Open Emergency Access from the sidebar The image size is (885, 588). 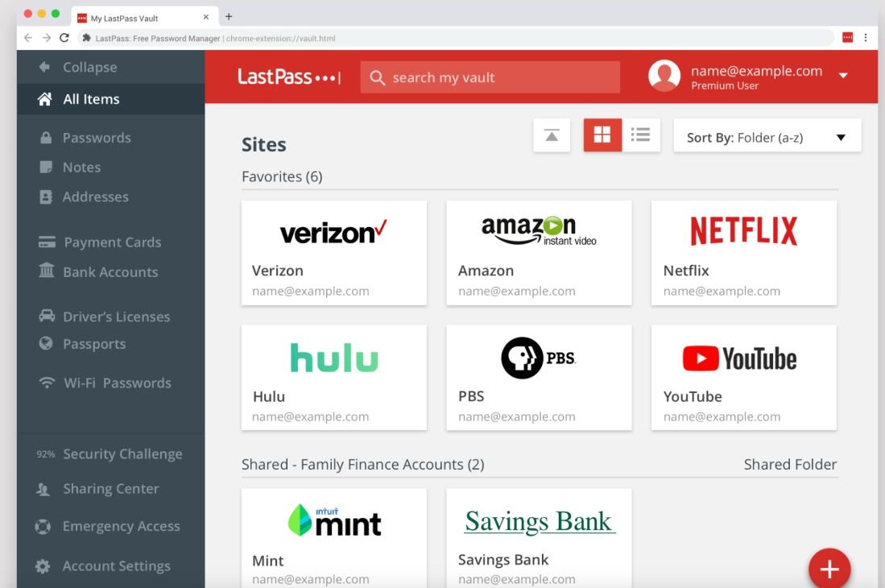pos(122,527)
